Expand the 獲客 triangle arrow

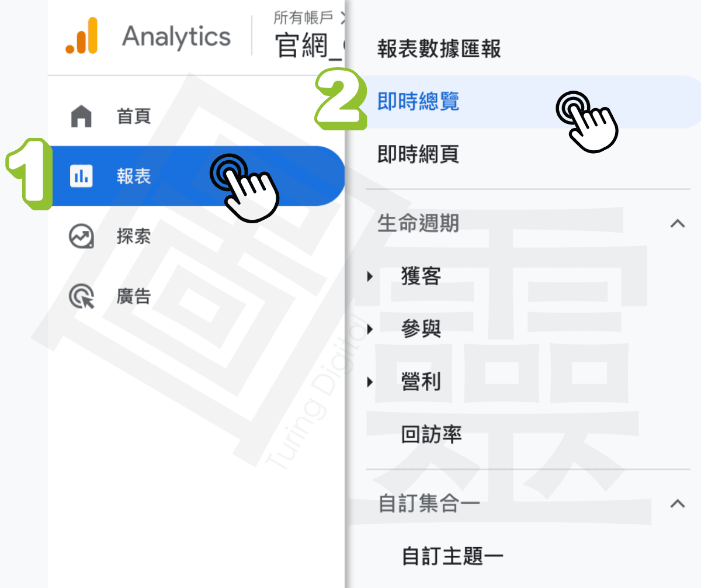click(370, 276)
